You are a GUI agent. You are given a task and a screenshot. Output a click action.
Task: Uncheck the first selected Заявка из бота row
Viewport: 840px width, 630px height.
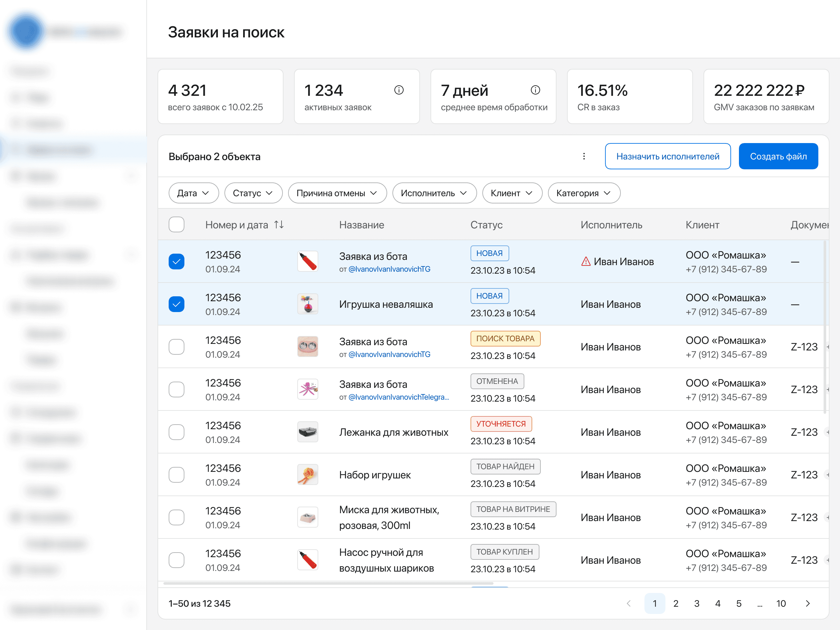(177, 262)
